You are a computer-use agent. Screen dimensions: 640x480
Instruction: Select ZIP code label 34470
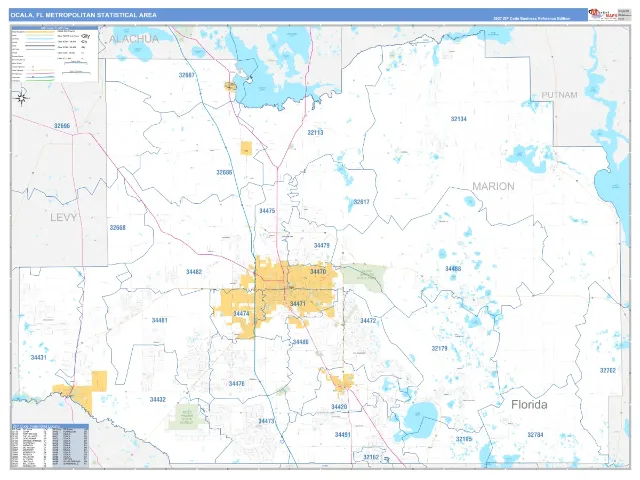coord(318,272)
